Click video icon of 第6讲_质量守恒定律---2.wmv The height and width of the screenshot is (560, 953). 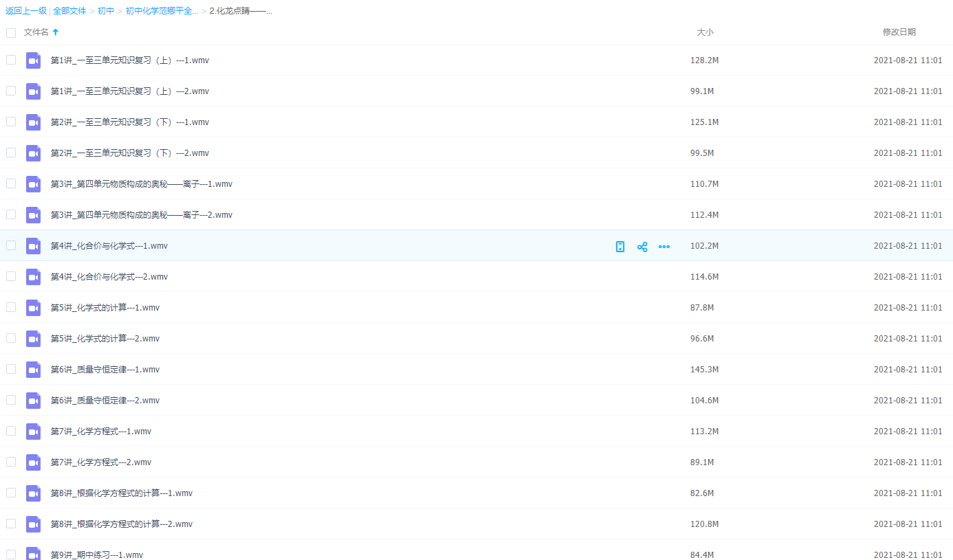coord(34,401)
